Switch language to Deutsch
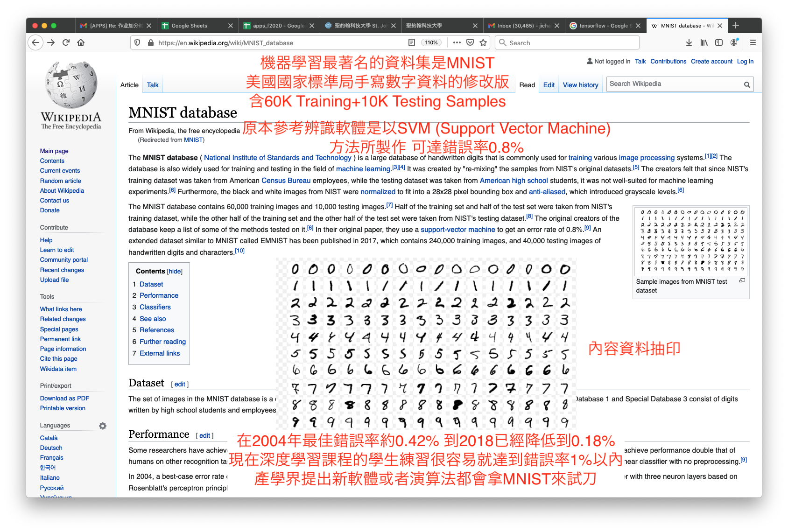788x532 pixels. [51, 448]
